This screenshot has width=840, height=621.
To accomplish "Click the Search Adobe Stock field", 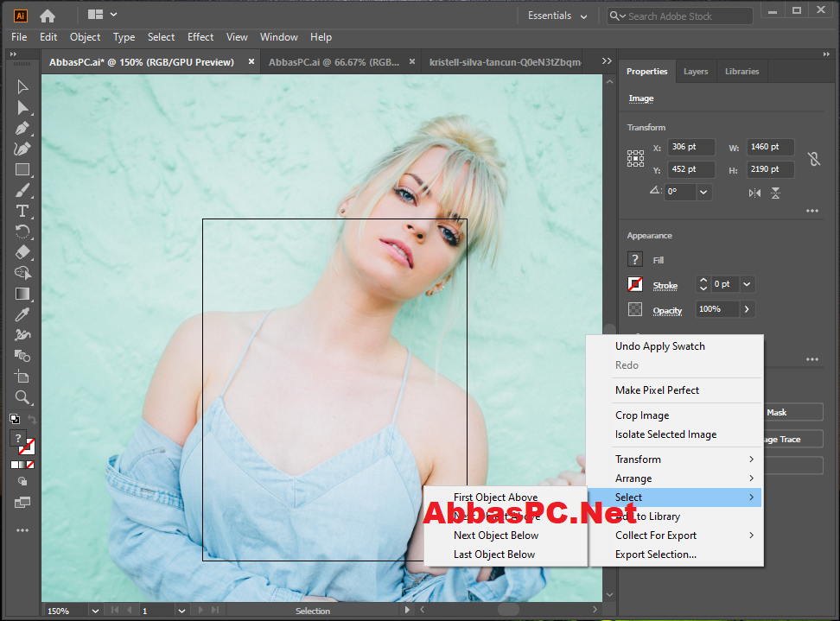I will coord(680,16).
